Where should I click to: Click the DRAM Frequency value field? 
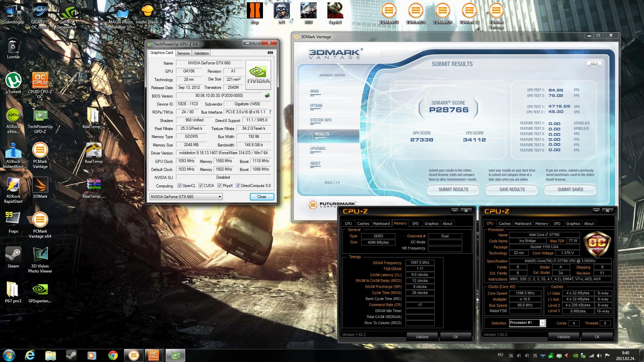pos(420,263)
